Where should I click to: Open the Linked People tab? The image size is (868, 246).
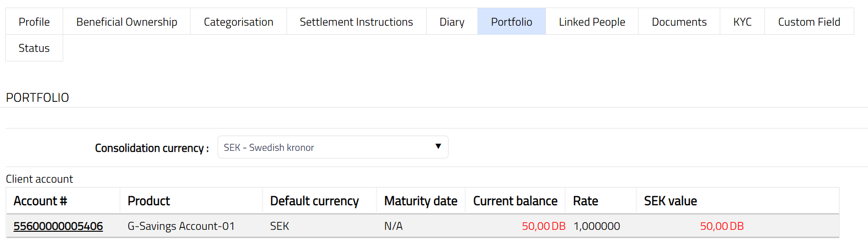(591, 22)
